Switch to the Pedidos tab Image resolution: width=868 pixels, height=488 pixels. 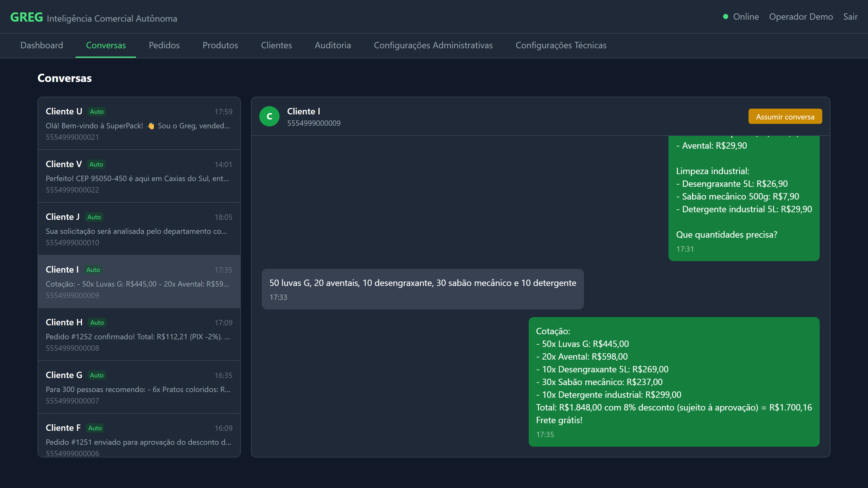(164, 45)
